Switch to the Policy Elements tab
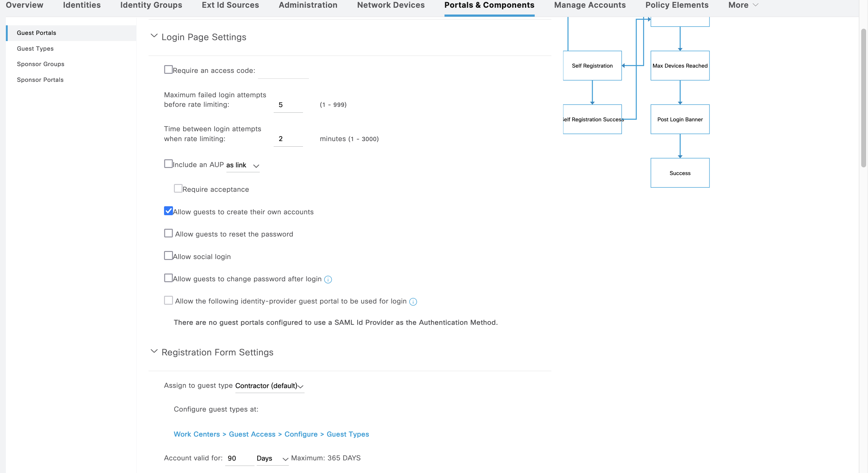This screenshot has height=473, width=868. (676, 5)
